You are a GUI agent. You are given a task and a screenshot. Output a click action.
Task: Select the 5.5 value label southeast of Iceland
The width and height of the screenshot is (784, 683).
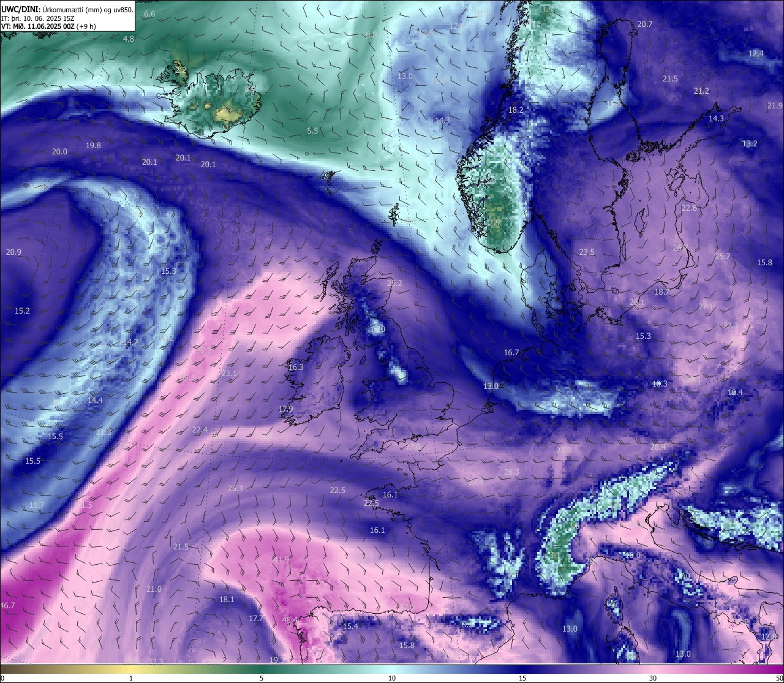point(312,130)
